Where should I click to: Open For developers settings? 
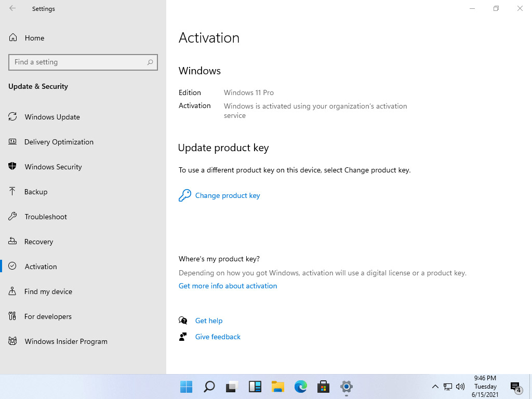coord(48,316)
